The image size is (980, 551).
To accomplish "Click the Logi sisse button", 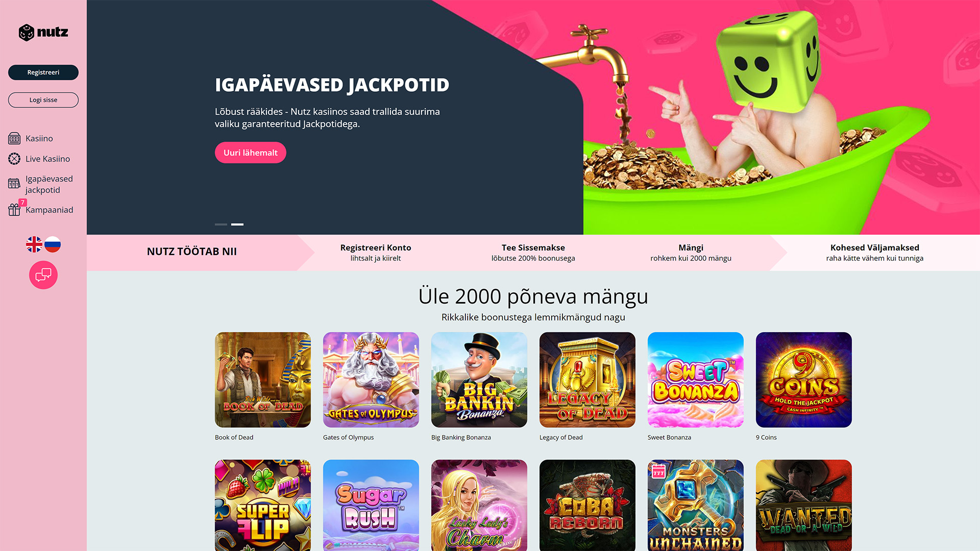I will [x=43, y=100].
